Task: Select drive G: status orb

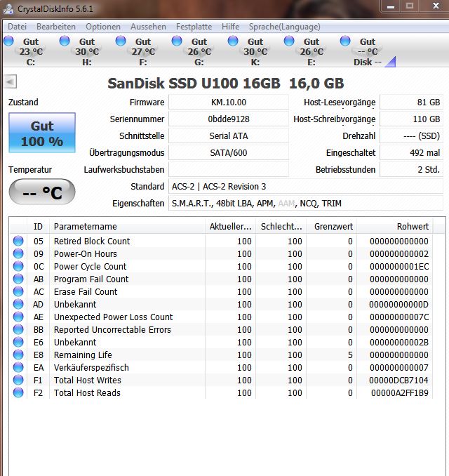Action: click(x=177, y=41)
